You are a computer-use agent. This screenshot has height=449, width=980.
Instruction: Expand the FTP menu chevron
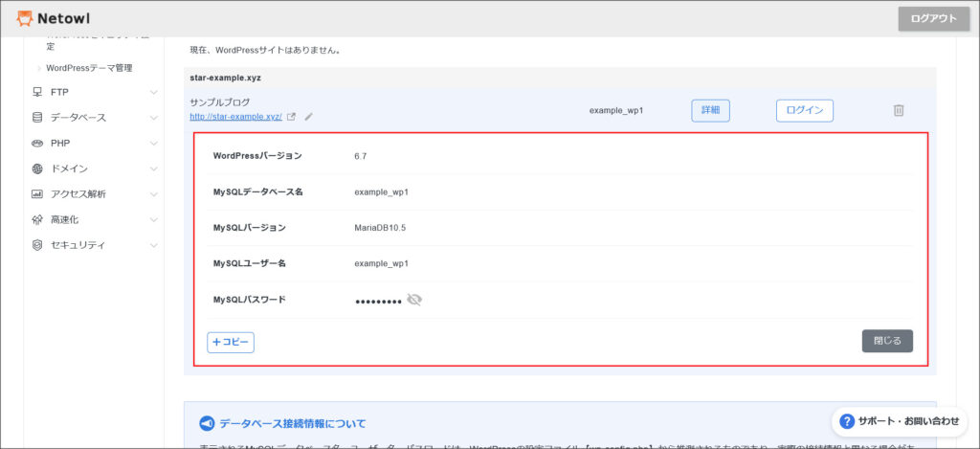coord(154,92)
